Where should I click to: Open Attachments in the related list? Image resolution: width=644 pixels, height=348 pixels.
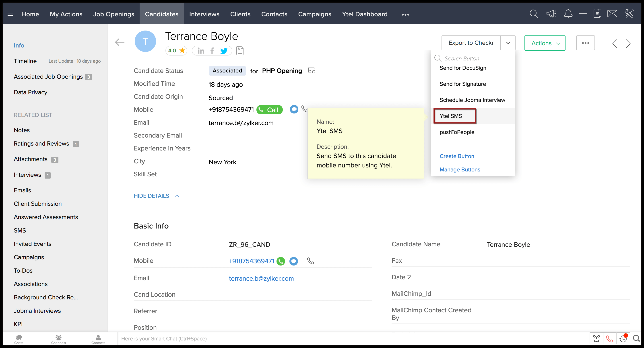pyautogui.click(x=31, y=159)
